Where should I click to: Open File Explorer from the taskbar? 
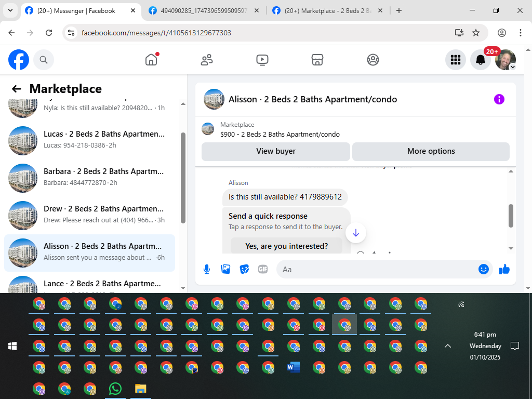(x=140, y=389)
